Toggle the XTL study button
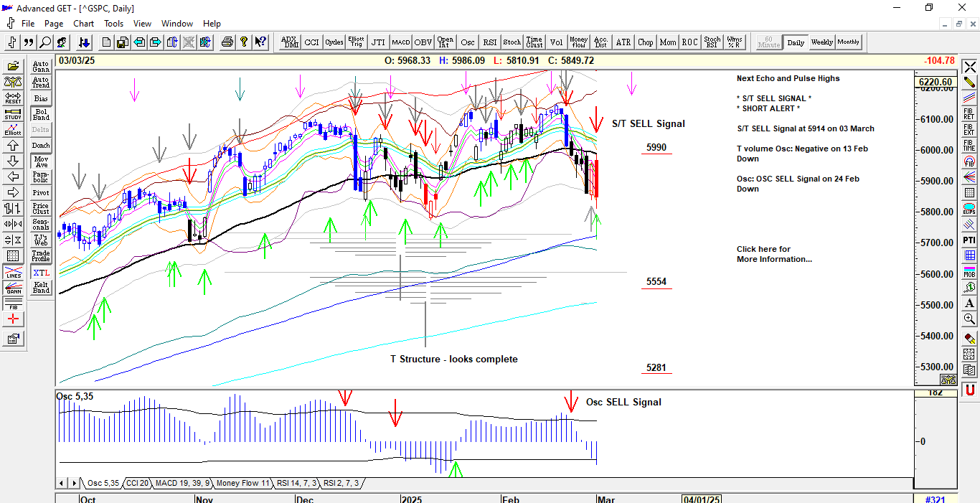 [x=41, y=273]
